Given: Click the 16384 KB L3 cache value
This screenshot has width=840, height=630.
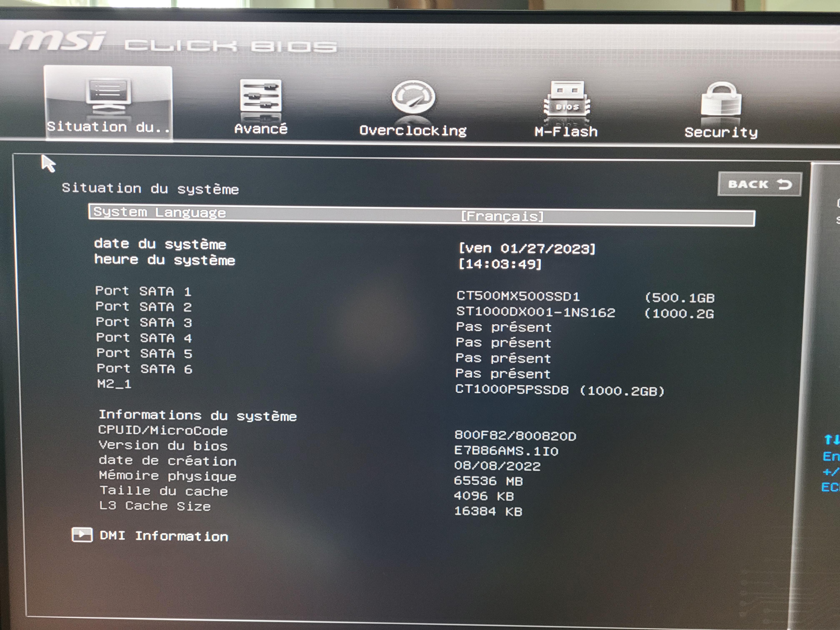Looking at the screenshot, I should click(x=488, y=511).
